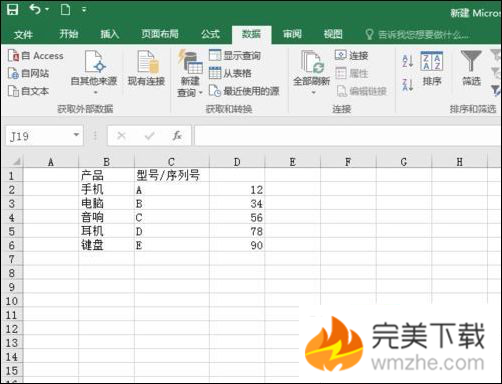Click 编辑链接 button

[x=361, y=91]
